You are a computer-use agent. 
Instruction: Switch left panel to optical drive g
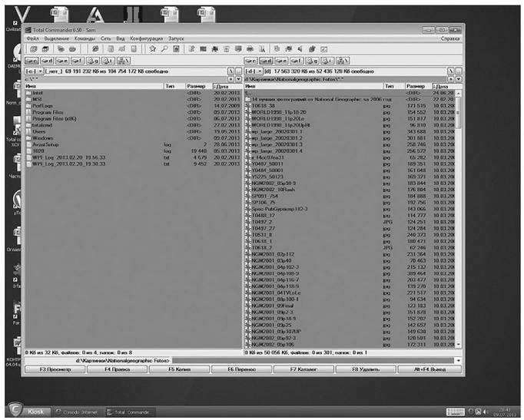click(x=93, y=61)
